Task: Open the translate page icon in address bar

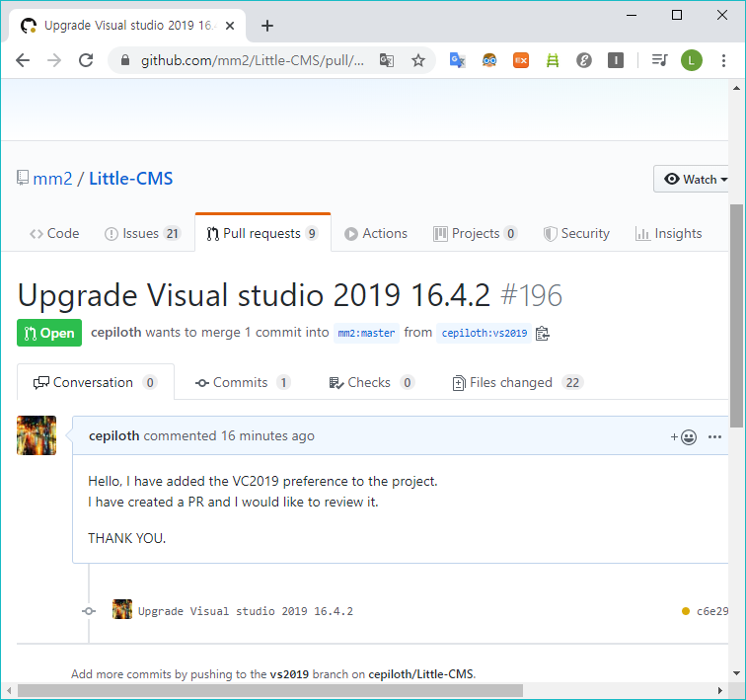Action: [387, 60]
